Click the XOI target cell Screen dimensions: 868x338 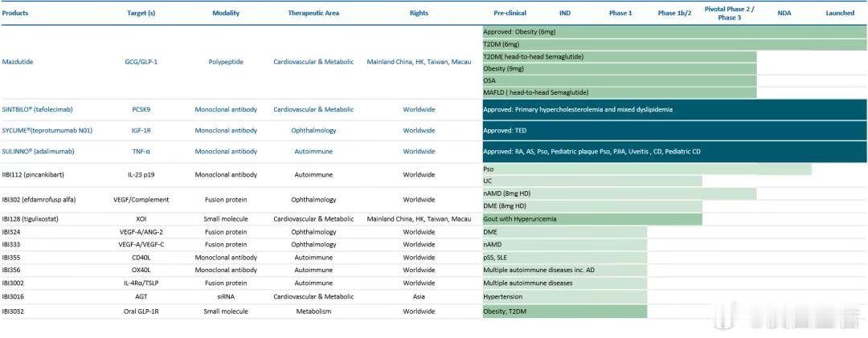pyautogui.click(x=141, y=219)
